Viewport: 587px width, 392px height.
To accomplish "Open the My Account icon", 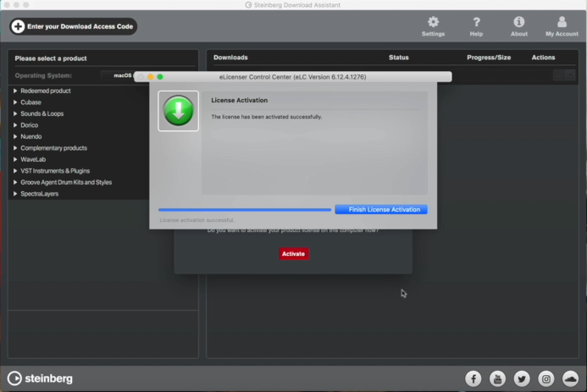I will point(562,22).
